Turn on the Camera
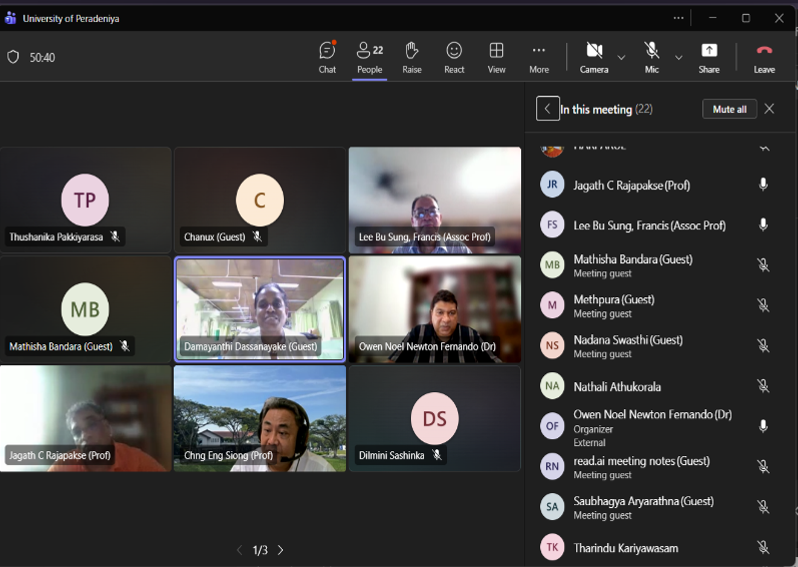This screenshot has height=567, width=798. pos(594,58)
